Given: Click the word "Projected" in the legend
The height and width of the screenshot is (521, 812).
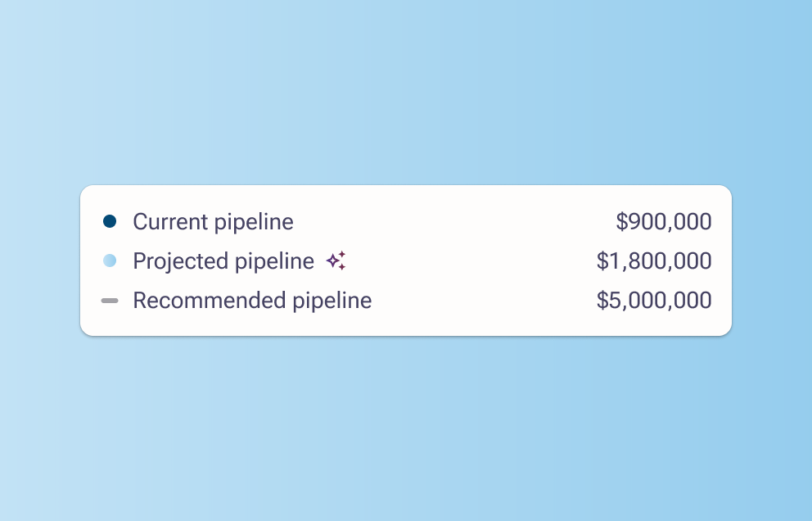Looking at the screenshot, I should 180,261.
